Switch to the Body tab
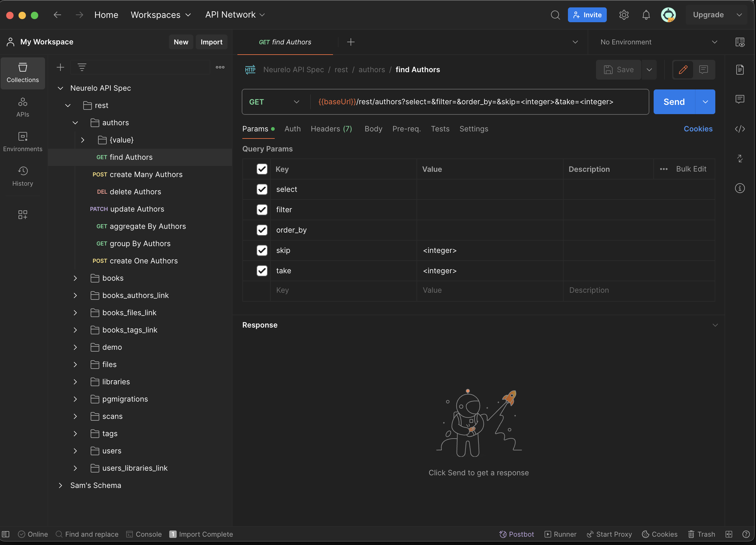Screen dimensions: 756x545 (x=373, y=129)
